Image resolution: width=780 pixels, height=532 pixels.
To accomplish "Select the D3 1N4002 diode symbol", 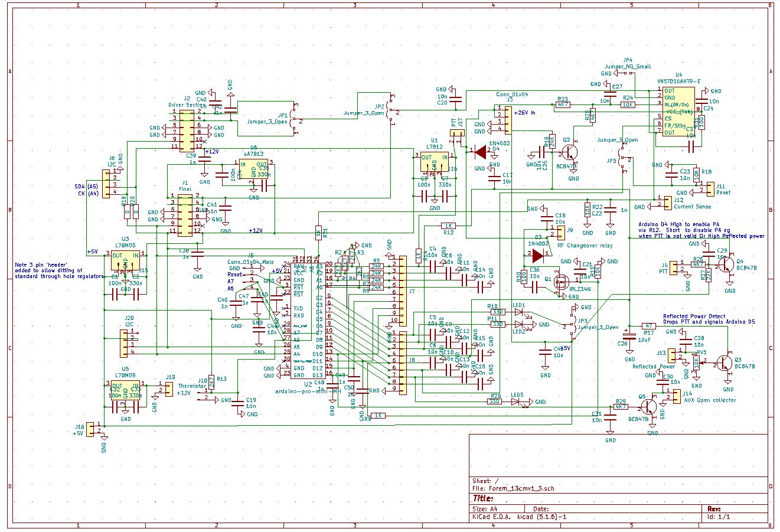I will pos(537,256).
